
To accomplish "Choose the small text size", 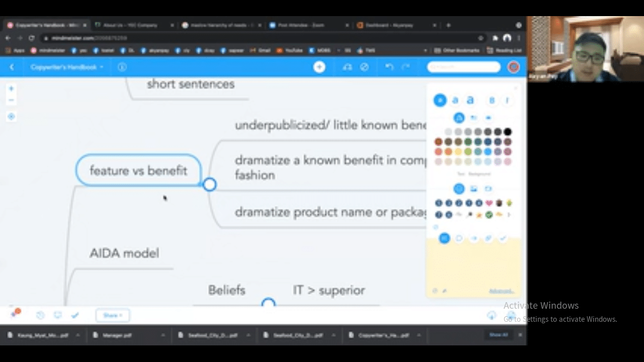I will [440, 101].
